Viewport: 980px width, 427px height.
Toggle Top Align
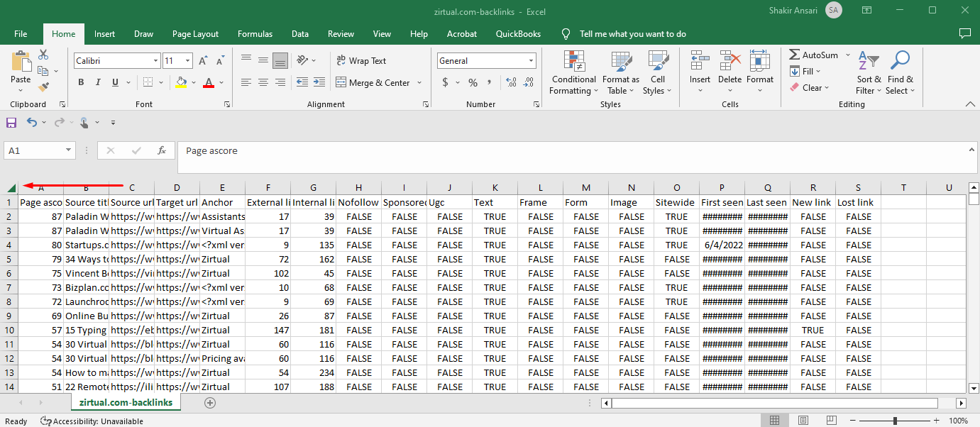(x=246, y=60)
